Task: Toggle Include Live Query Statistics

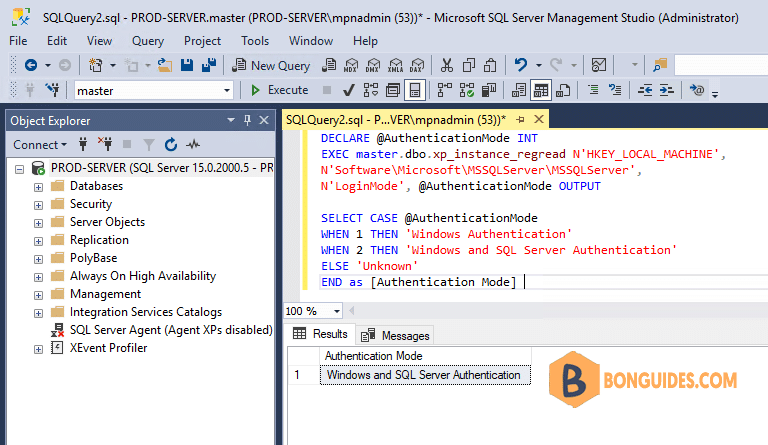Action: point(466,90)
